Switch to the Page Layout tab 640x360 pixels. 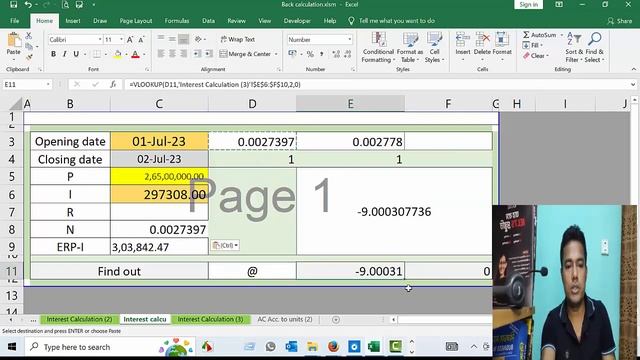coord(136,21)
